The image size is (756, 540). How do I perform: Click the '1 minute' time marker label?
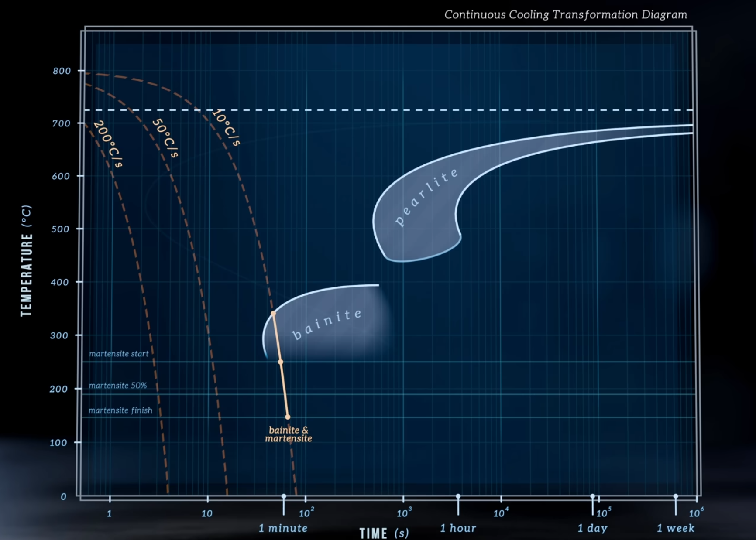click(283, 528)
